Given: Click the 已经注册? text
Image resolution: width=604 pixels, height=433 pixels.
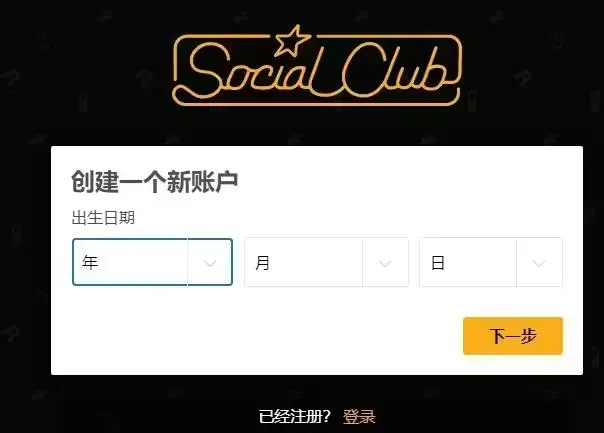Looking at the screenshot, I should 295,416.
